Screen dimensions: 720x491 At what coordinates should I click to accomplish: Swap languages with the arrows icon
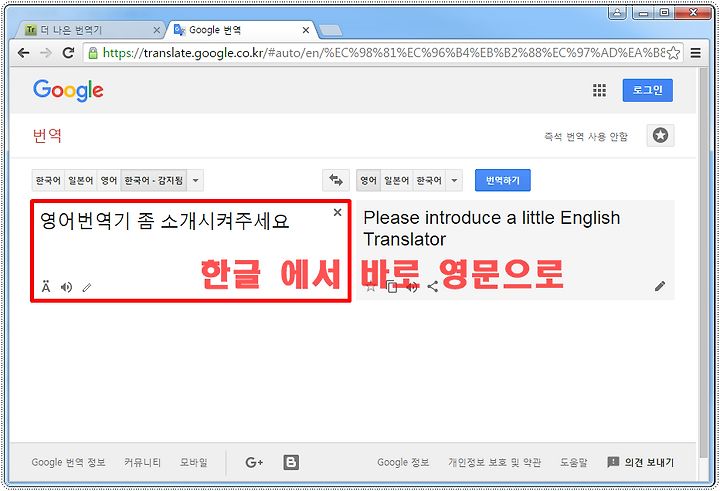(336, 180)
